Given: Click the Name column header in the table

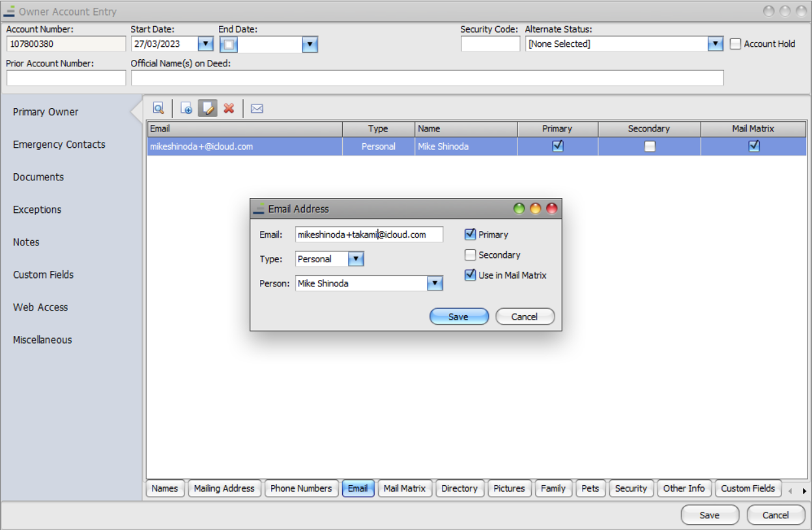Looking at the screenshot, I should pos(466,129).
